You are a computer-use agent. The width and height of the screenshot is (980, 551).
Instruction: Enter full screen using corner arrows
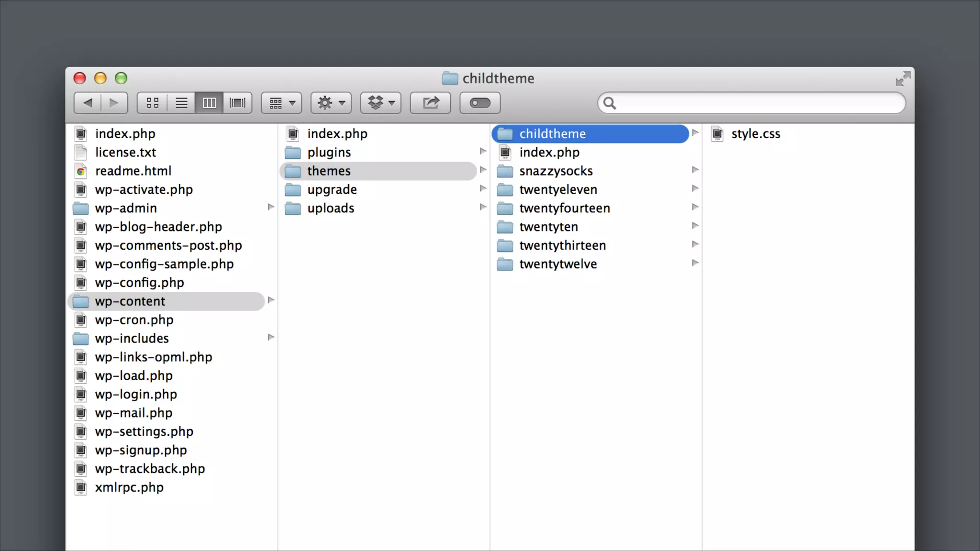(903, 79)
